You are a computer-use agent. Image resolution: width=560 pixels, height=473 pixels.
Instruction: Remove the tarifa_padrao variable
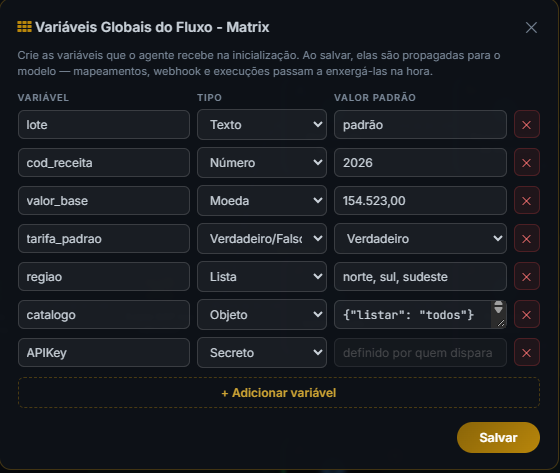click(526, 239)
